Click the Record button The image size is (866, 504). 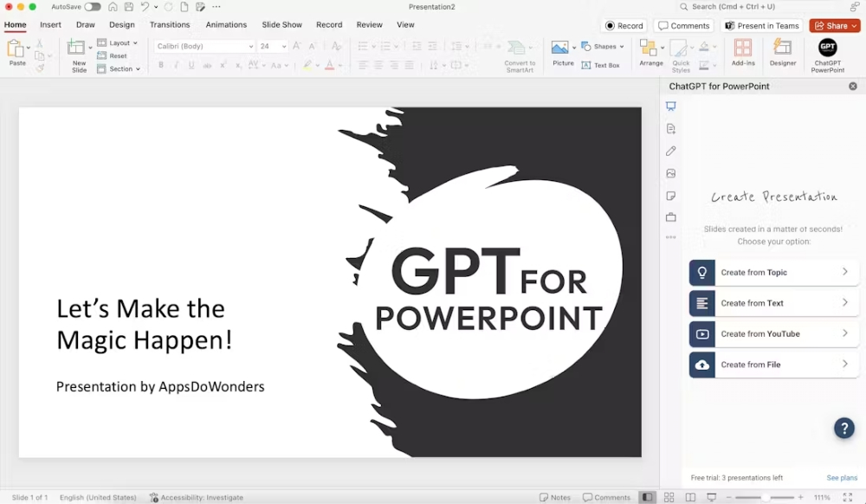pyautogui.click(x=624, y=25)
